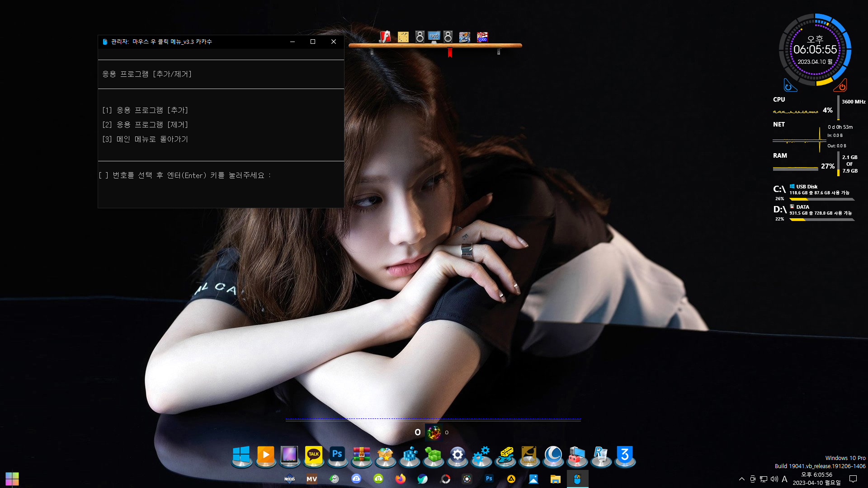
Task: Click the colorful orb icon above the dock
Action: 434,432
